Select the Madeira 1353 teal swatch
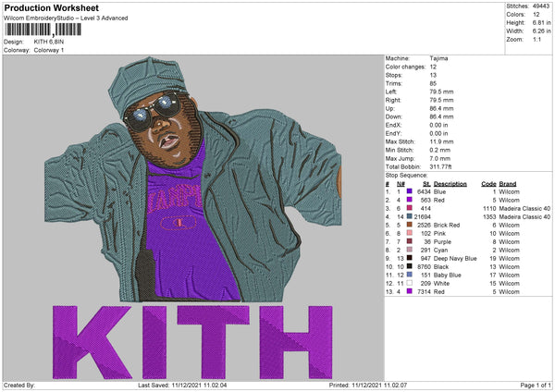 point(409,216)
